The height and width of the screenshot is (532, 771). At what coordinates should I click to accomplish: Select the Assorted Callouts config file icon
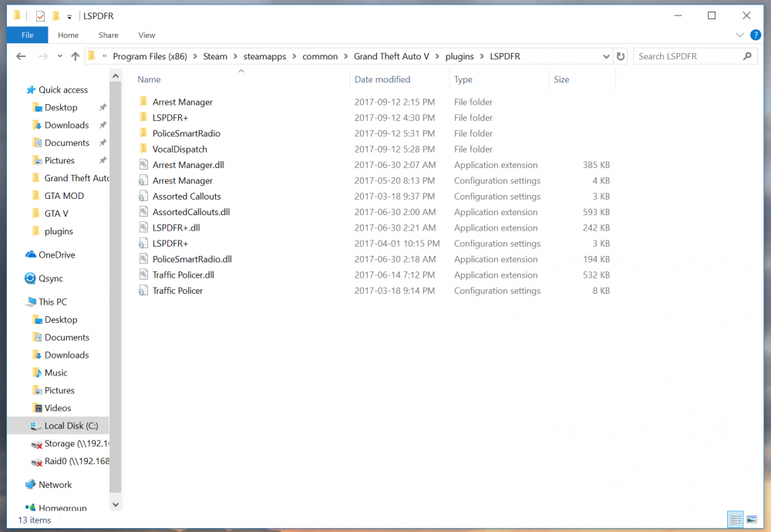143,196
